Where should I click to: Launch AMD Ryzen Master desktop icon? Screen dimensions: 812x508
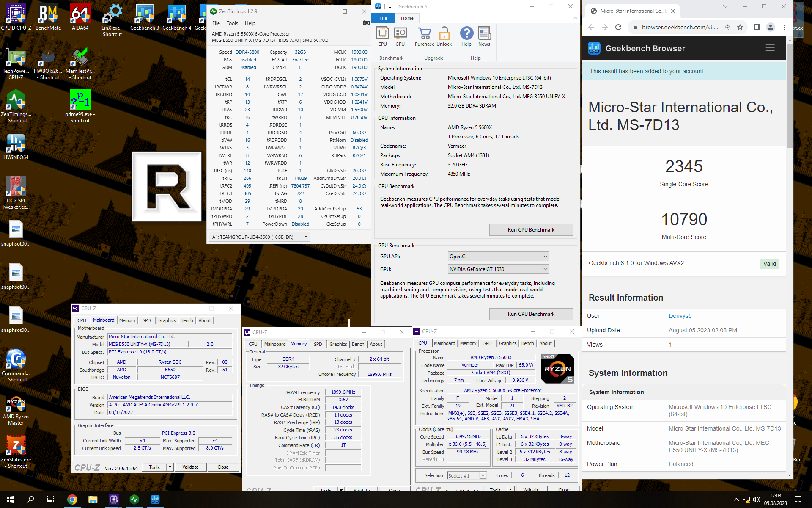16,410
